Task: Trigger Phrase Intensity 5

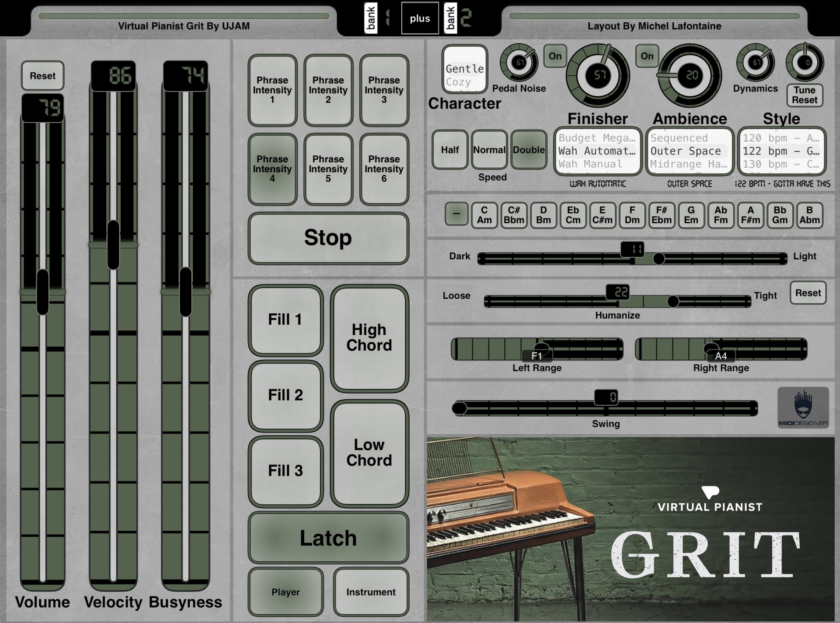Action: (x=328, y=169)
